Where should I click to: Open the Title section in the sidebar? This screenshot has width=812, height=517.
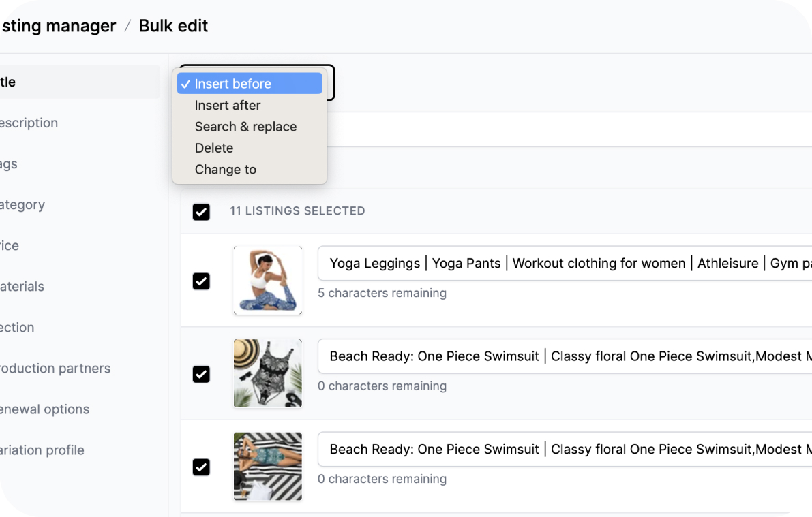pos(41,82)
